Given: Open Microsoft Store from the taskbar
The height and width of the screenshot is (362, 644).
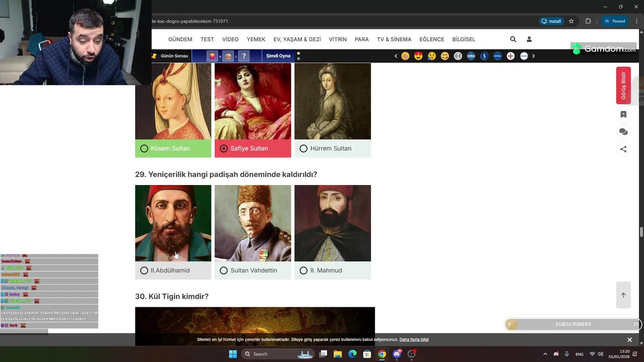Looking at the screenshot, I should (367, 354).
